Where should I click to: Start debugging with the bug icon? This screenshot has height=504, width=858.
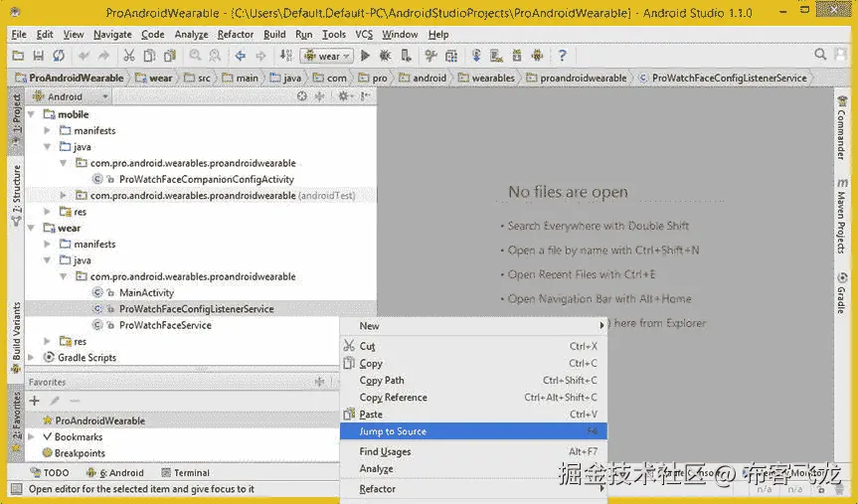(x=385, y=56)
